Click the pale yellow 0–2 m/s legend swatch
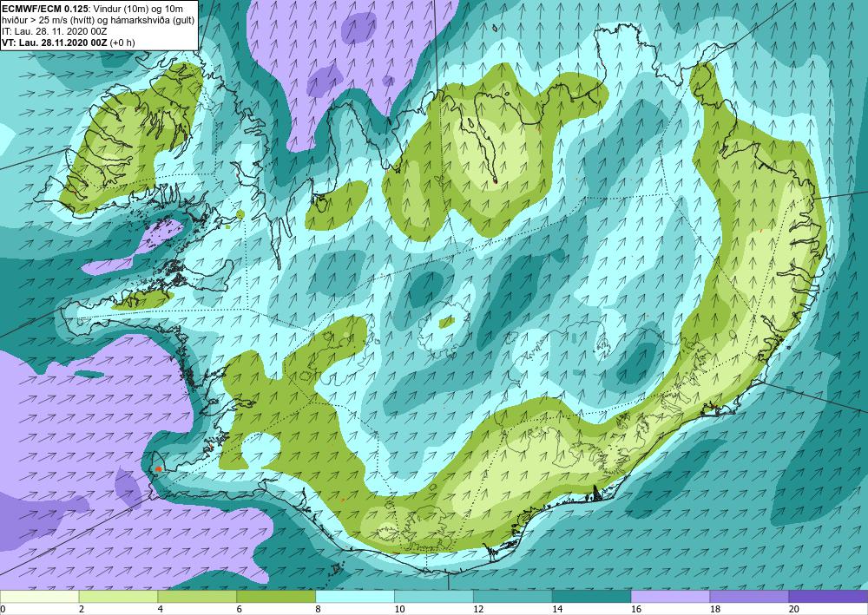The image size is (868, 615). click(x=39, y=597)
